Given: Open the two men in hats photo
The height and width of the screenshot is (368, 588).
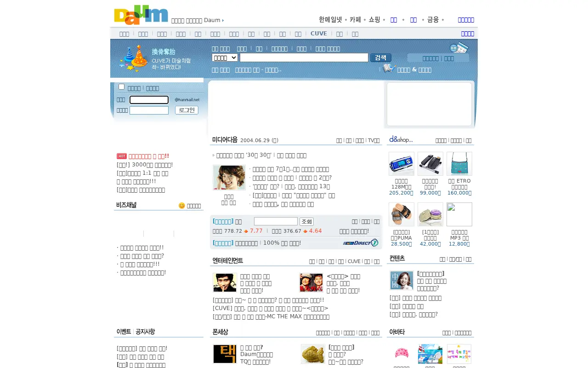Looking at the screenshot, I should [x=311, y=282].
